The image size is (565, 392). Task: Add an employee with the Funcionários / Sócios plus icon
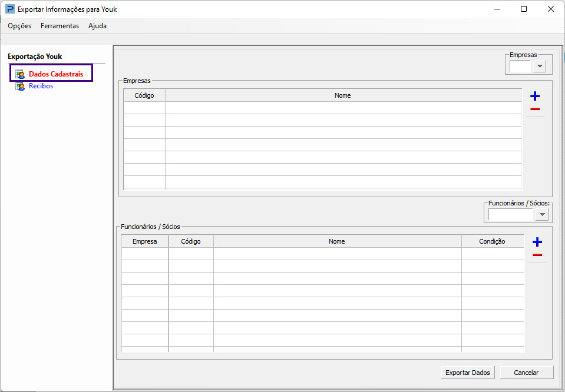537,242
